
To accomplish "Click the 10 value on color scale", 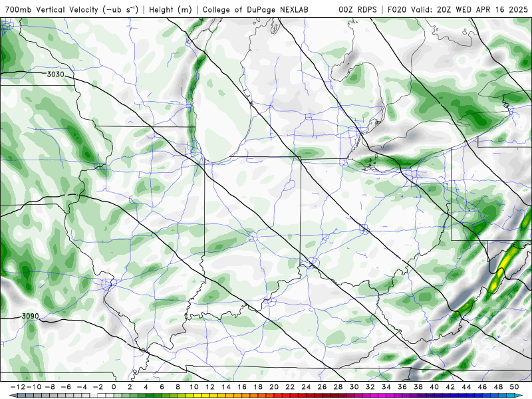I will click(194, 387).
